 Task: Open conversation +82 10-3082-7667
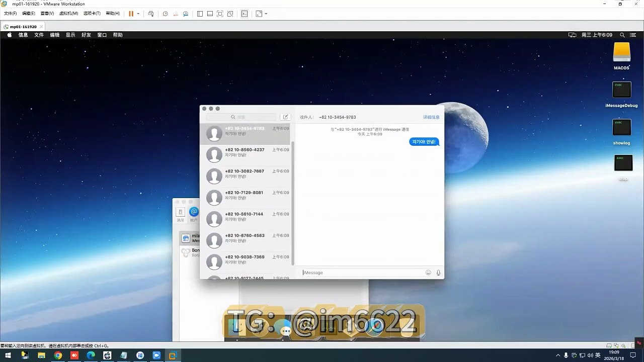(x=246, y=176)
